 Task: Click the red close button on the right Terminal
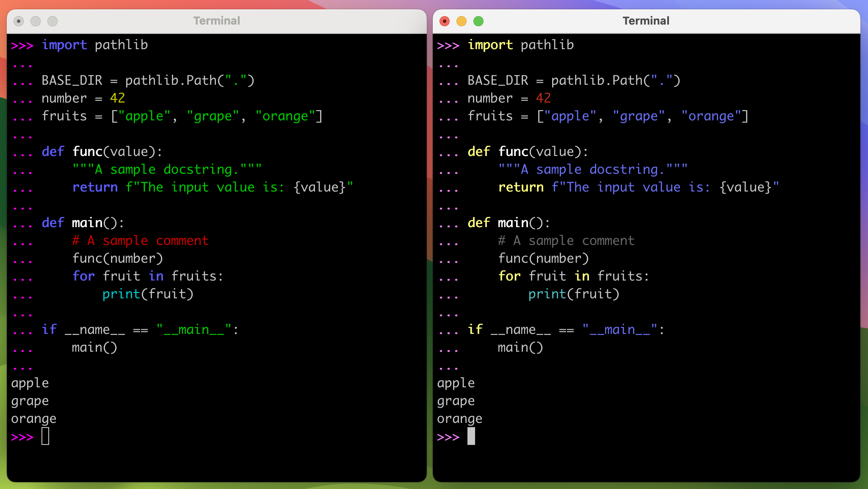(445, 21)
